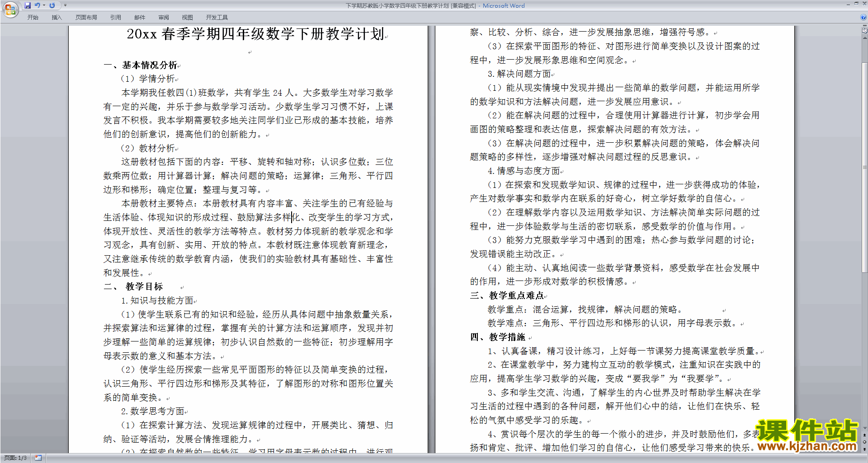The image size is (868, 463).
Task: Open the round Office button menu
Action: 10,9
